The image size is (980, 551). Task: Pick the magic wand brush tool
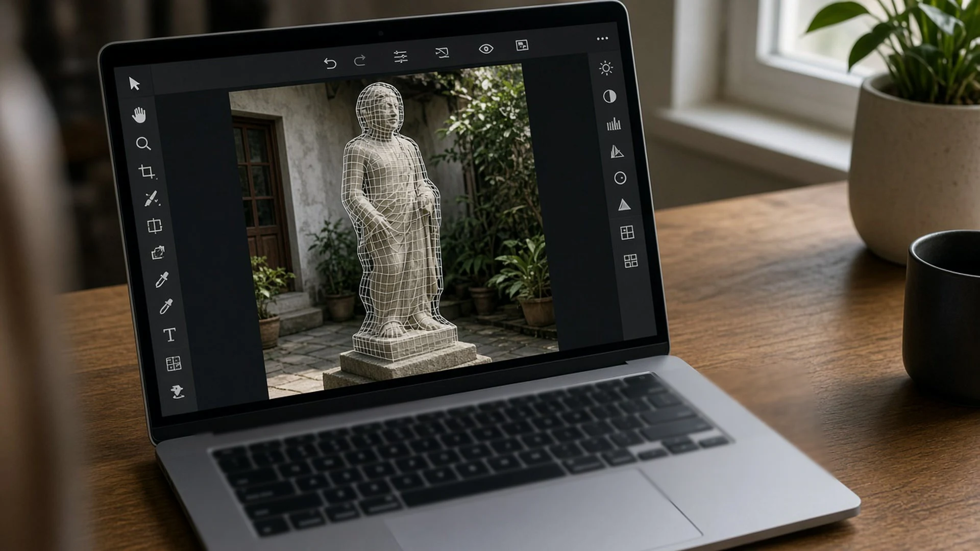click(x=152, y=198)
